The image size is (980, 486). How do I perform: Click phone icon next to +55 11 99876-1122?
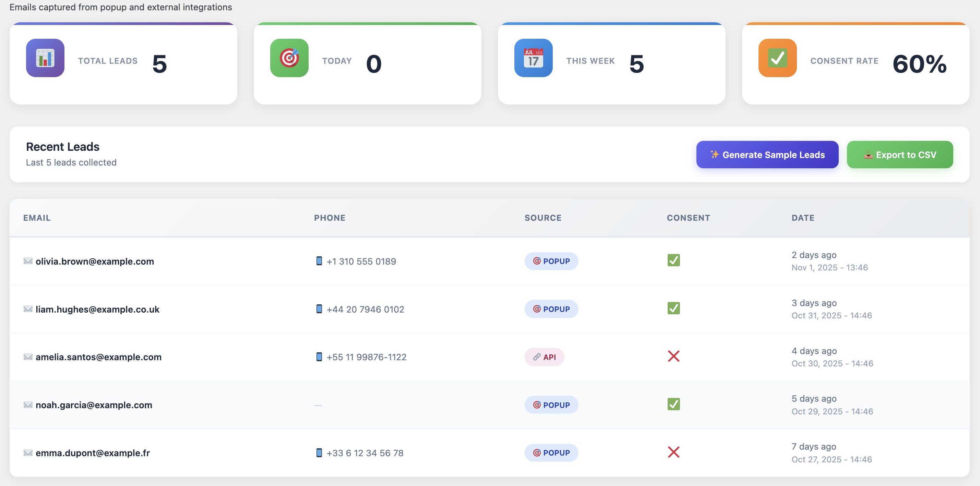319,357
